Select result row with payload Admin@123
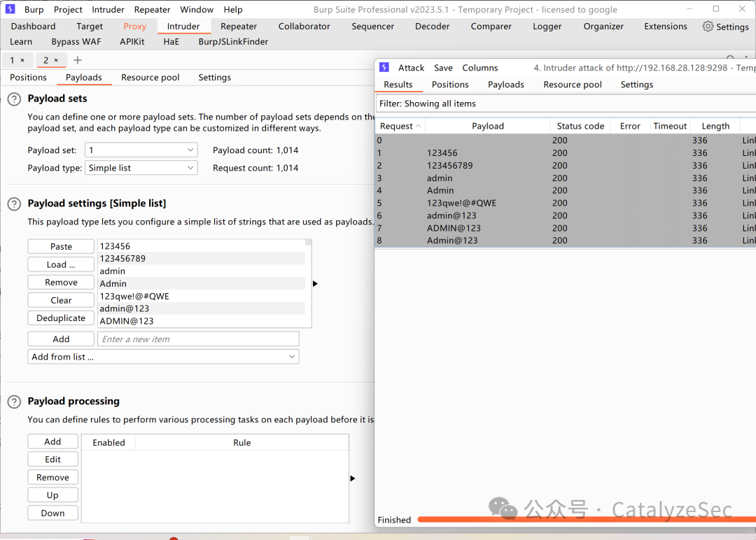This screenshot has width=756, height=540. tap(566, 241)
